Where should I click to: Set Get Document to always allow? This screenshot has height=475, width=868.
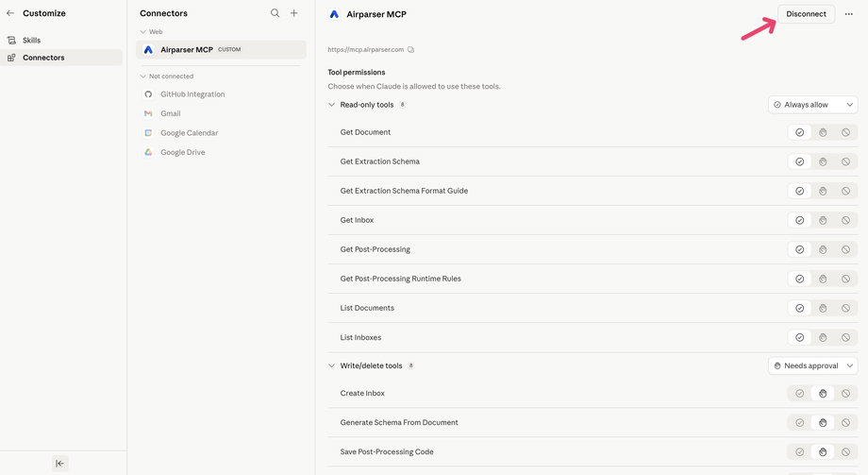[799, 132]
